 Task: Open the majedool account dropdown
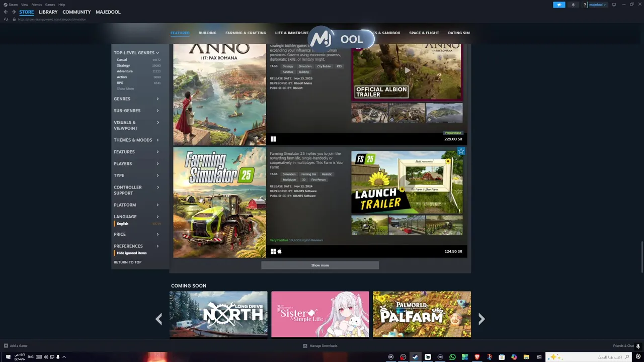coord(597,5)
